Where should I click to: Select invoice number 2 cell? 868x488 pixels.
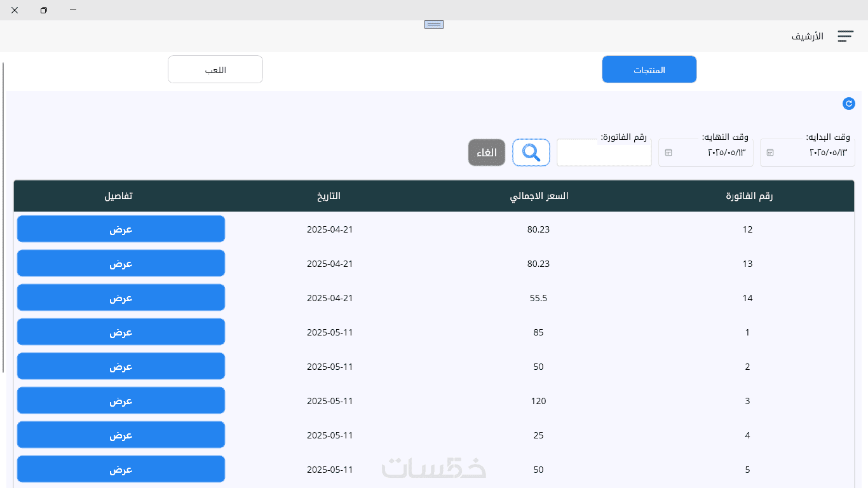tap(748, 367)
